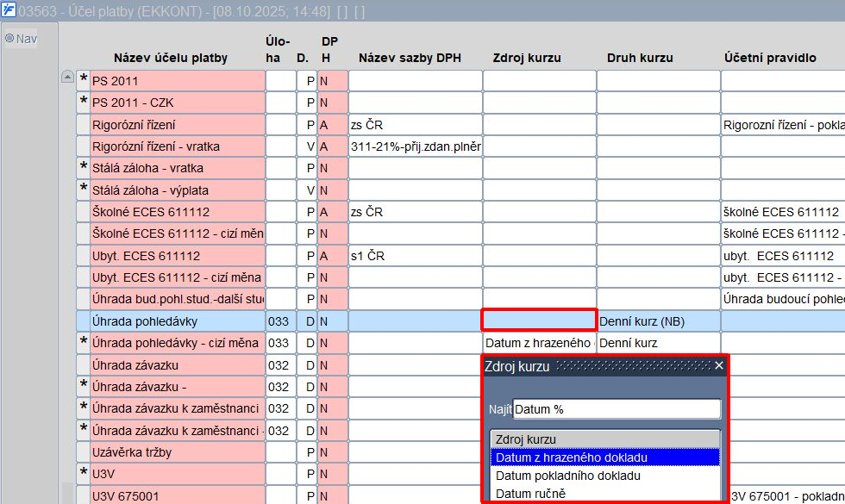This screenshot has width=845, height=504.
Task: Choose Datum pokladního dokladu in list
Action: [x=605, y=476]
